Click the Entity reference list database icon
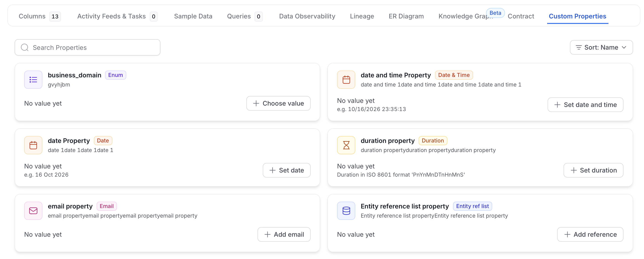 point(346,211)
